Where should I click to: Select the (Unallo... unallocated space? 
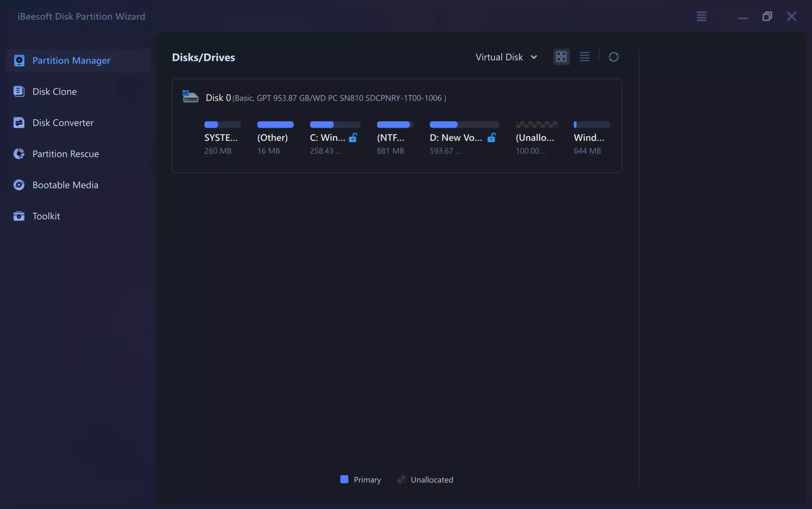(536, 138)
